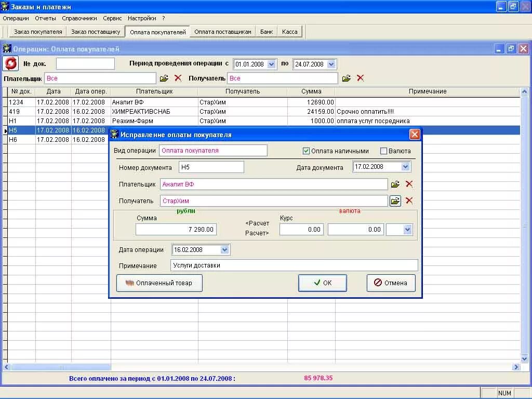Enable the Валюта checkbox
This screenshot has width=532, height=399.
point(384,151)
